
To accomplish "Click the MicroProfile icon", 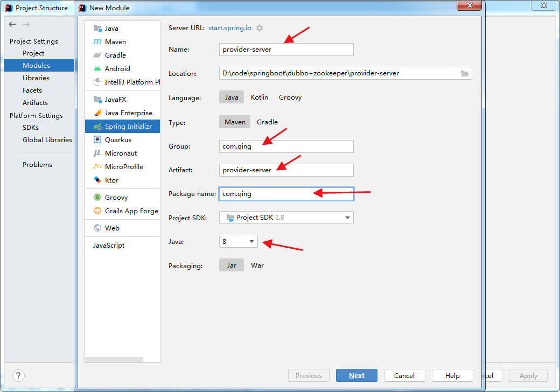I will pos(97,166).
